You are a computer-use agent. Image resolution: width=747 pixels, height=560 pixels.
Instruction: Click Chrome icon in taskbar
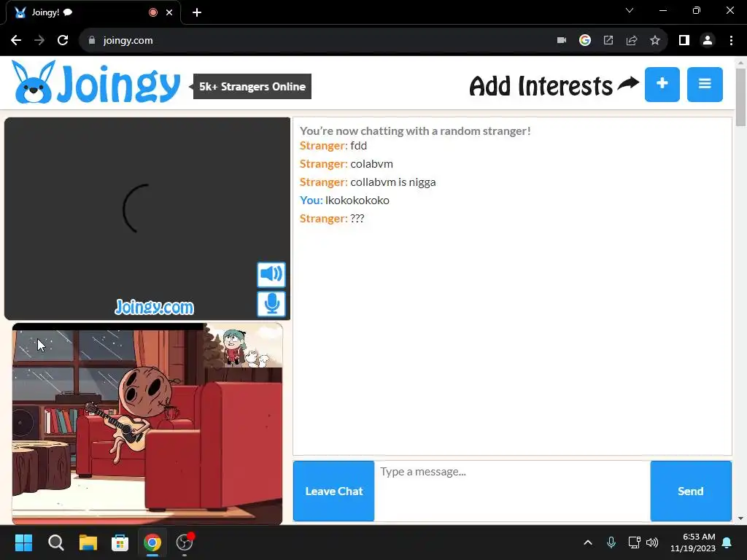pos(152,542)
